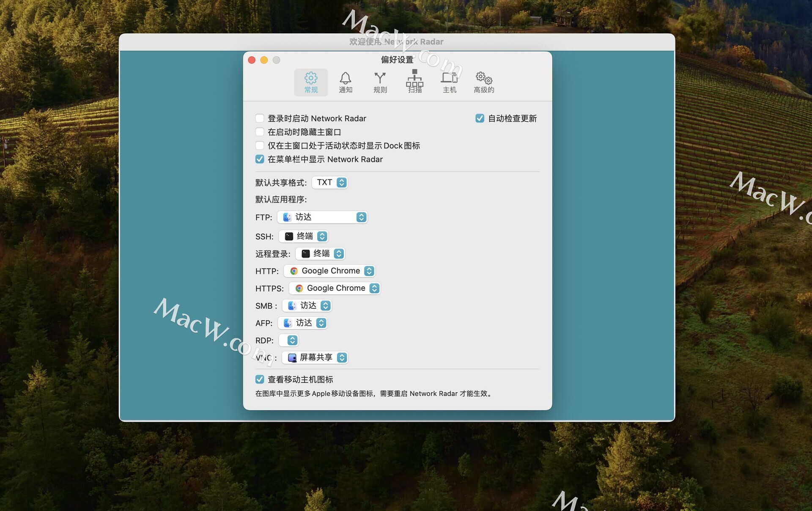
Task: Open the 默认共享格式 TXT dropdown
Action: (330, 182)
